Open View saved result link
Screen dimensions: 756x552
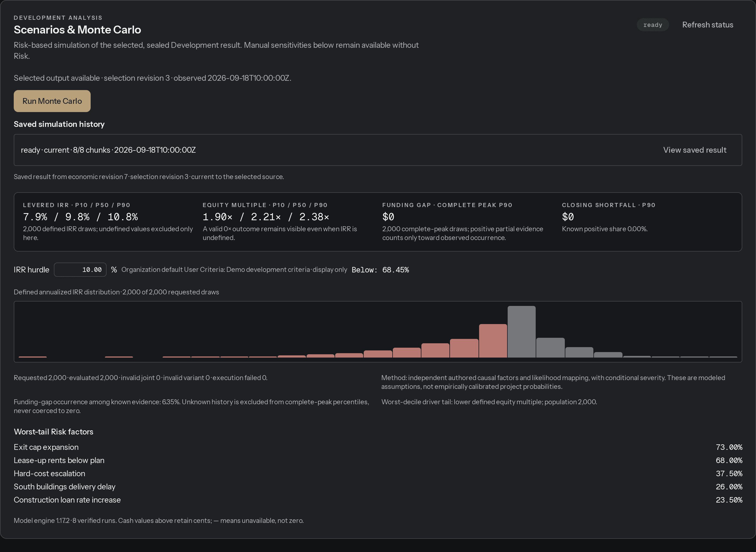pyautogui.click(x=694, y=150)
